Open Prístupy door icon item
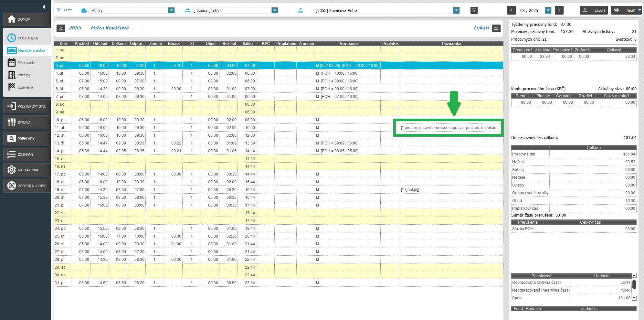Screen dimensions: 644x320 coord(24,75)
